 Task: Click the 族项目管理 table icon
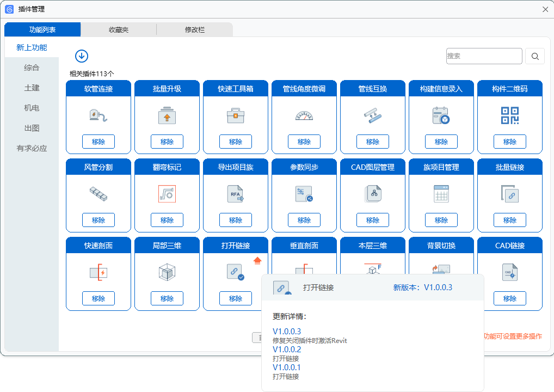point(441,194)
